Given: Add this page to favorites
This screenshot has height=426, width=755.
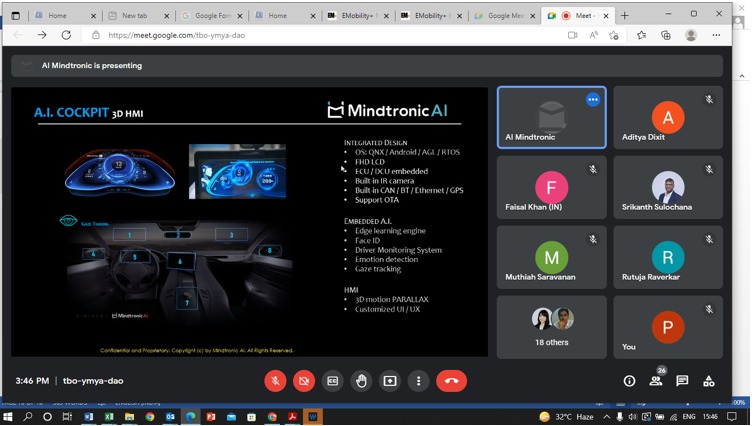Looking at the screenshot, I should point(614,35).
